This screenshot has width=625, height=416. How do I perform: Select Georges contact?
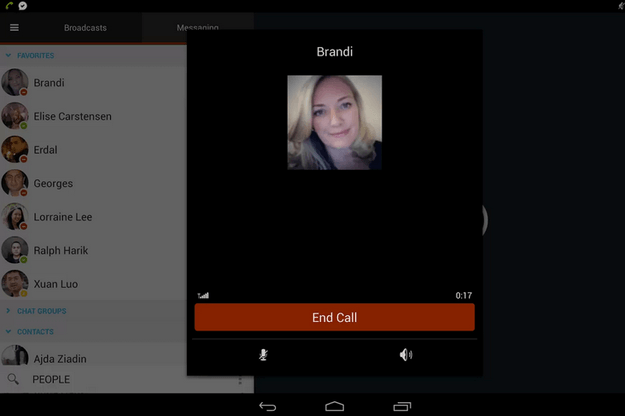pyautogui.click(x=93, y=183)
